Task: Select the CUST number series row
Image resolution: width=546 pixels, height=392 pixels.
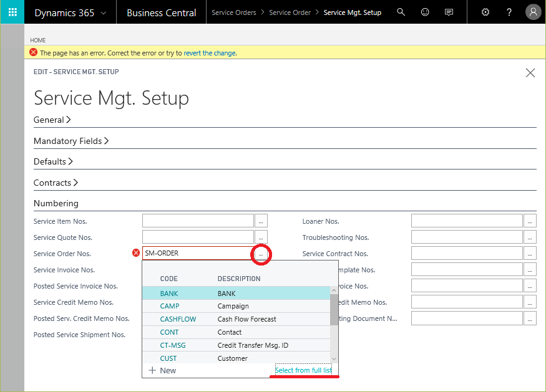Action: 236,358
